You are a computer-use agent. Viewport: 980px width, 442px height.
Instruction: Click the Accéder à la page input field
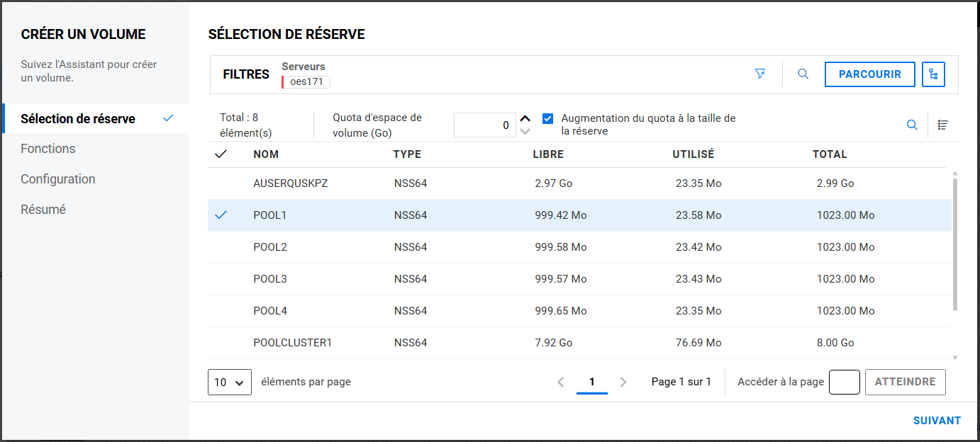(x=844, y=382)
